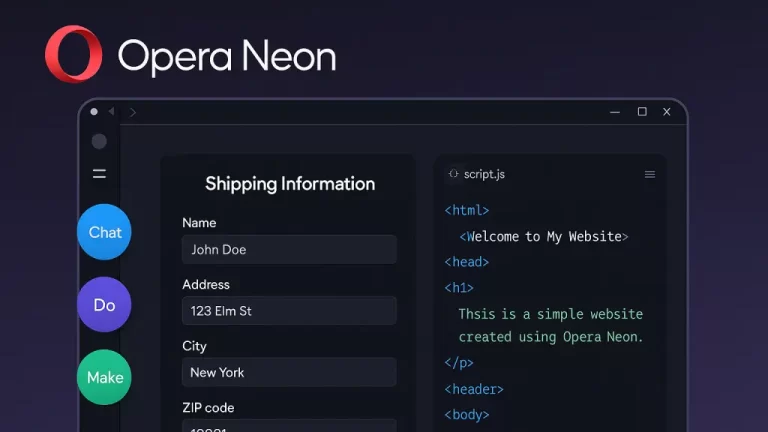Open the Chat mode bubble
This screenshot has width=768, height=432.
pos(104,232)
